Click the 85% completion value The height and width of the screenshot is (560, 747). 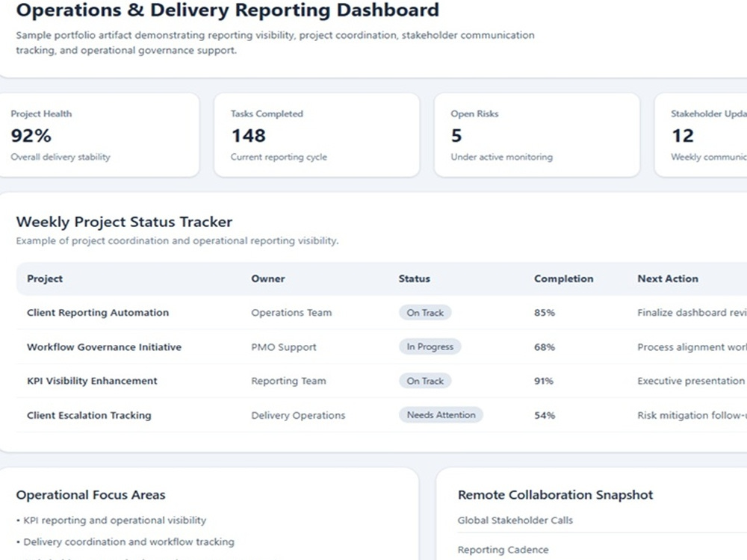pos(545,313)
